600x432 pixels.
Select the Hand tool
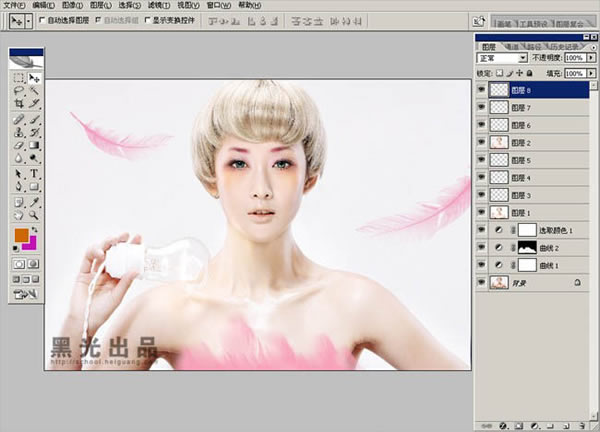[18, 215]
